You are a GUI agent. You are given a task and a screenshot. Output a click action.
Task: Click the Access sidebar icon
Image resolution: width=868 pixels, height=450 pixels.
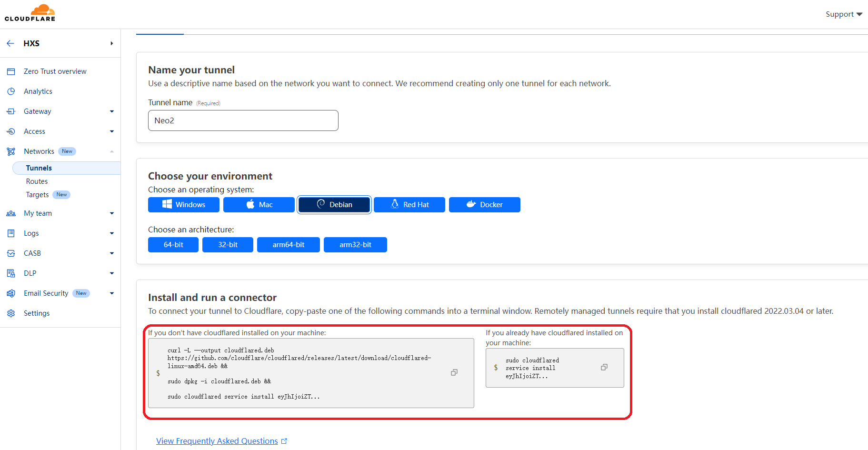11,131
